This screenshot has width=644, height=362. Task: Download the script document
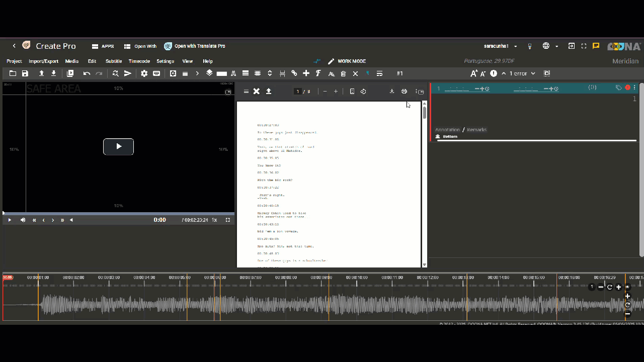[x=391, y=92]
